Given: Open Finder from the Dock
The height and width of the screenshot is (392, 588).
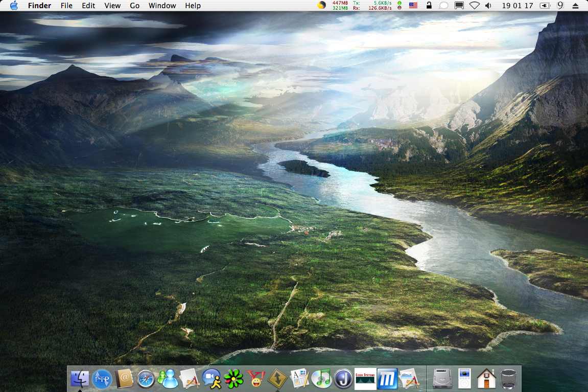Looking at the screenshot, I should tap(80, 378).
